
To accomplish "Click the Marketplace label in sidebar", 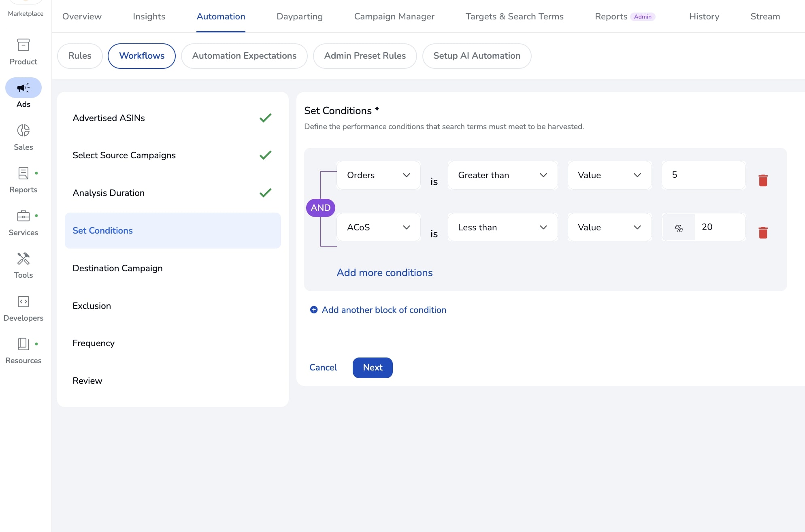I will point(26,14).
